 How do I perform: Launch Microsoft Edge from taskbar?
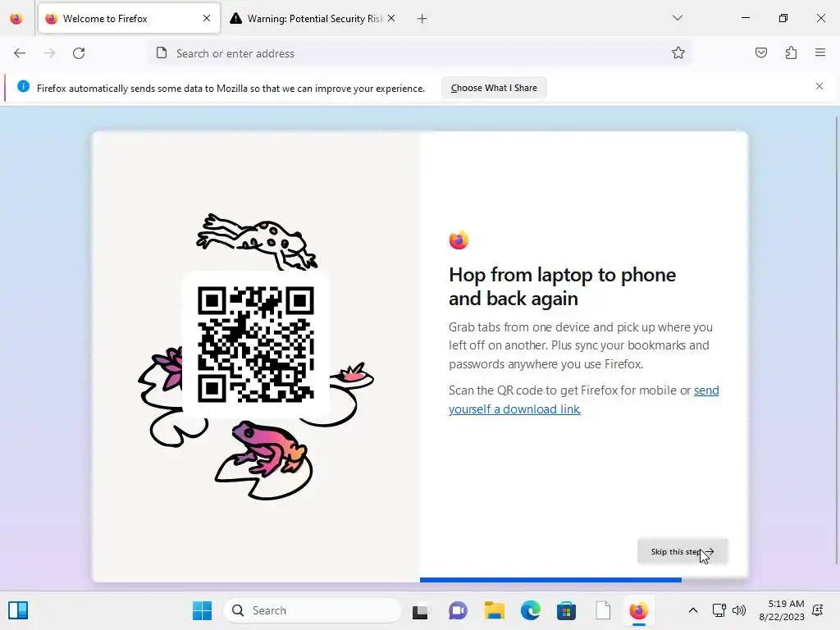point(531,610)
